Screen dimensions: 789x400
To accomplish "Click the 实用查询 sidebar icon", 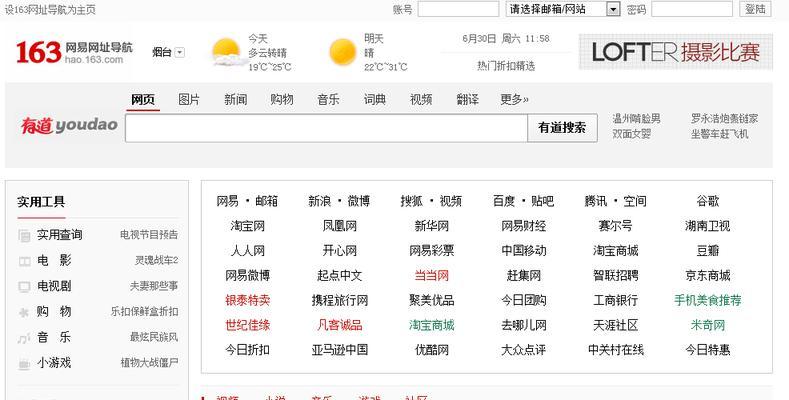I will pyautogui.click(x=24, y=235).
